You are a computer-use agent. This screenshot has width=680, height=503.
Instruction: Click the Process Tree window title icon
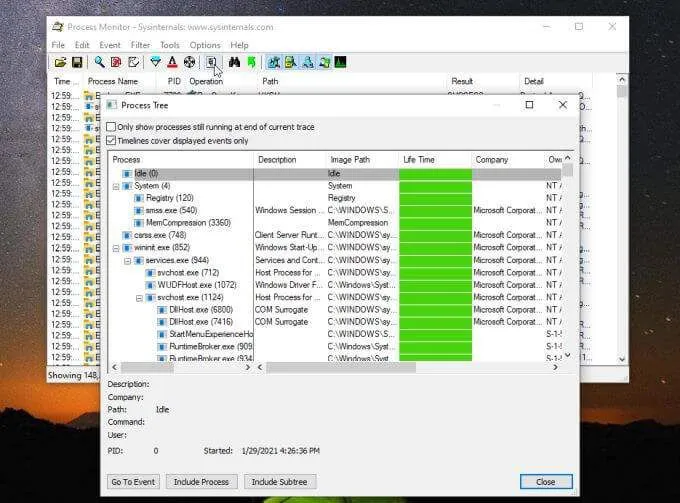tap(111, 105)
